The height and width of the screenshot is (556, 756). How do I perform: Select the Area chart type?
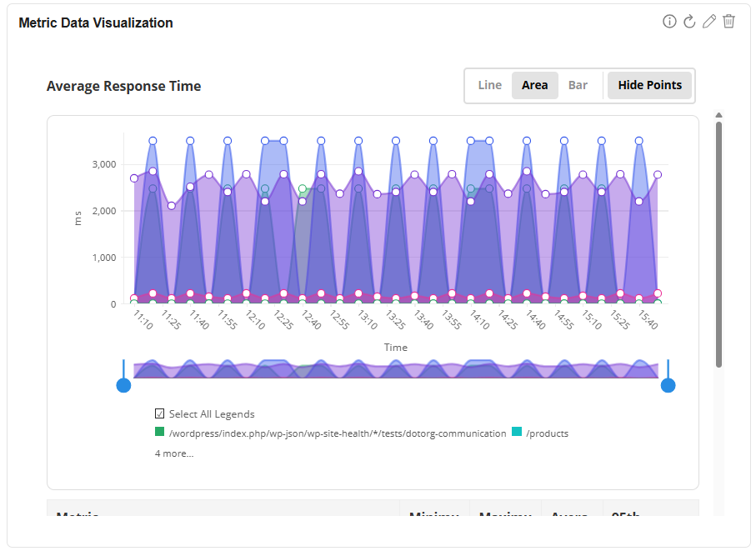pyautogui.click(x=534, y=85)
